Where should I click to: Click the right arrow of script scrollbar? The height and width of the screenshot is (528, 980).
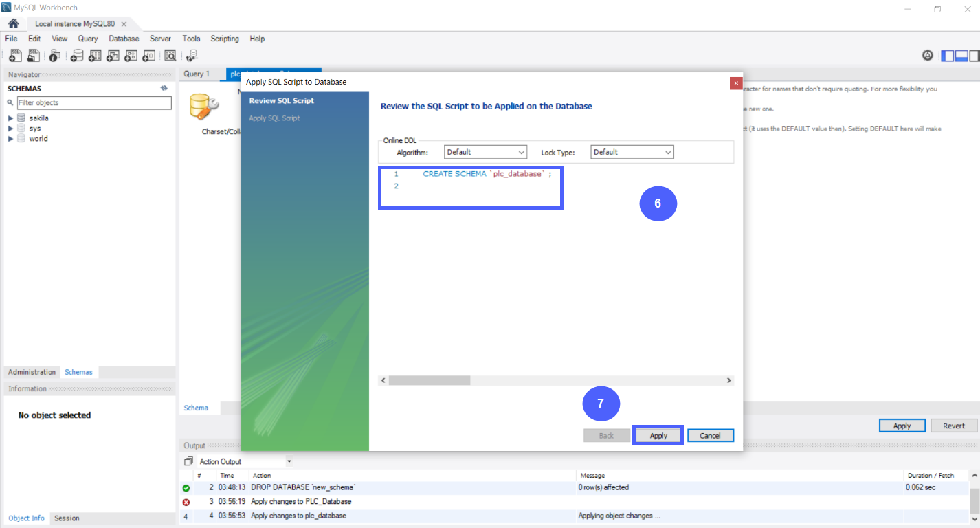(x=729, y=380)
